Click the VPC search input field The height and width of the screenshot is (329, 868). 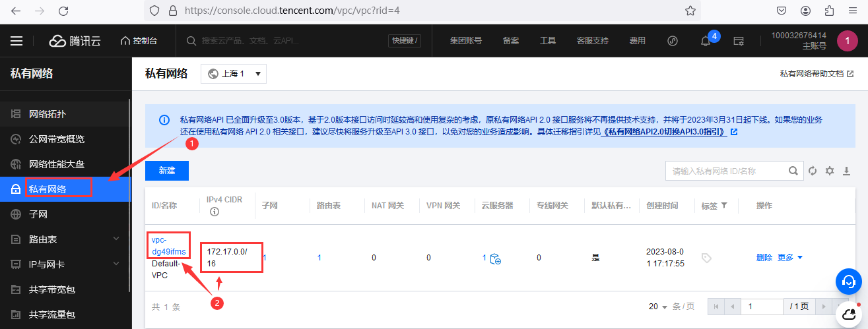coord(726,171)
